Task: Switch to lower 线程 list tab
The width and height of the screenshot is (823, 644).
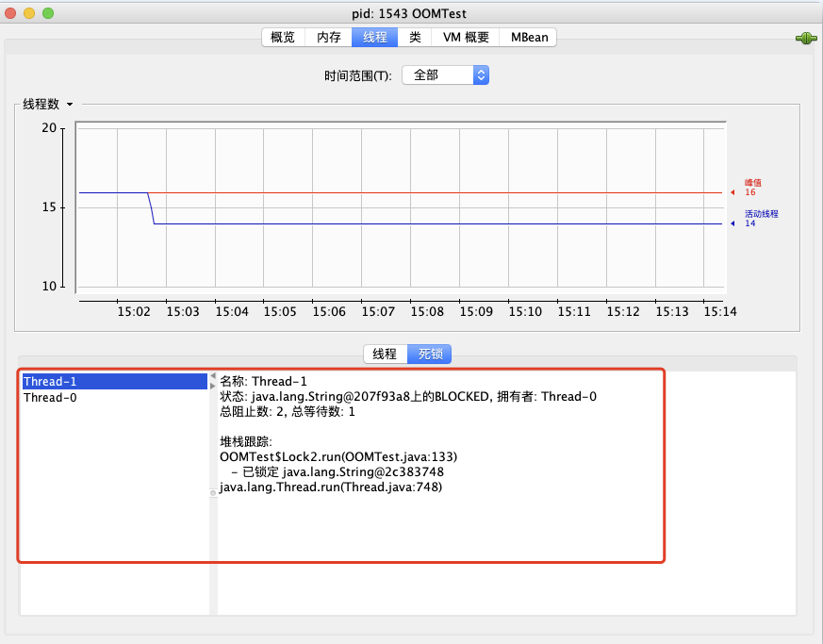Action: point(385,354)
